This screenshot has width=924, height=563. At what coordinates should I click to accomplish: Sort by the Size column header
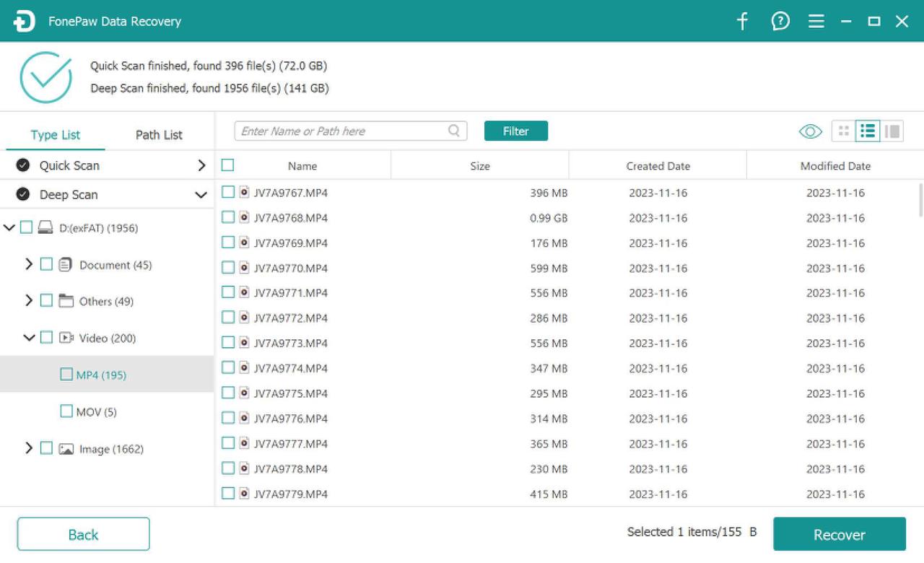[x=480, y=166]
